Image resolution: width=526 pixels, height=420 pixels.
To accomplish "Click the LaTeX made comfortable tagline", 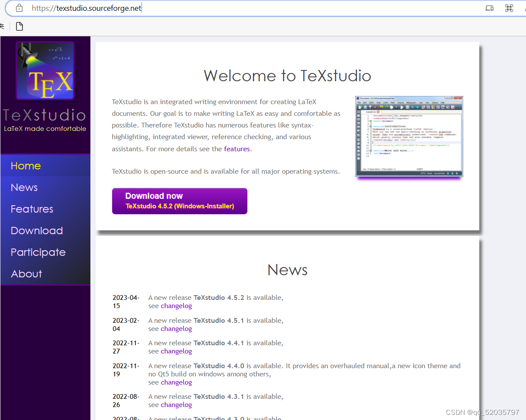I will point(45,129).
